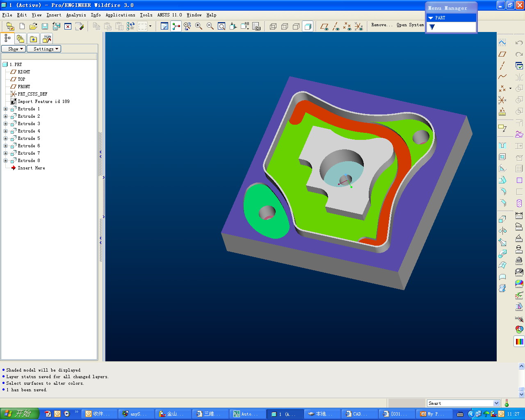Save the model with the floppy disk icon
This screenshot has height=420, width=525.
click(45, 26)
